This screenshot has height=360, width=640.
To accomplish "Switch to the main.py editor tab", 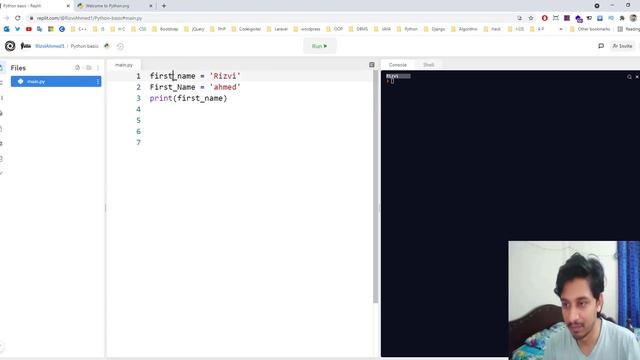I will pyautogui.click(x=124, y=65).
